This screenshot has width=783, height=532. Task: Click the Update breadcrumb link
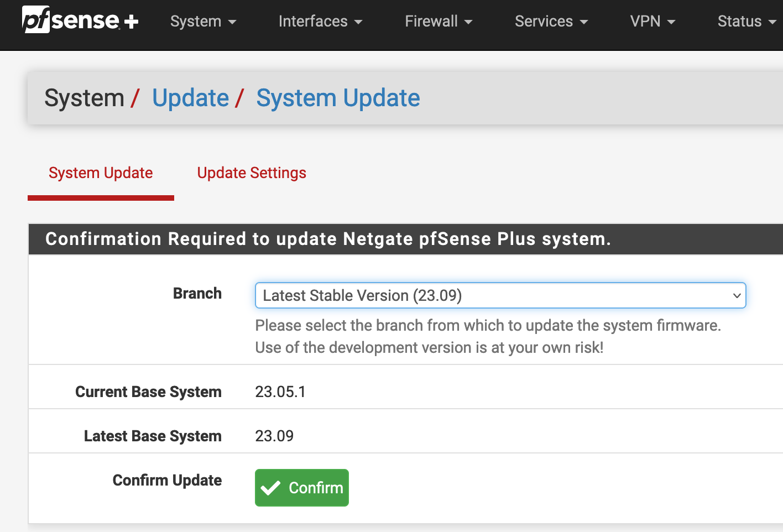click(x=190, y=98)
